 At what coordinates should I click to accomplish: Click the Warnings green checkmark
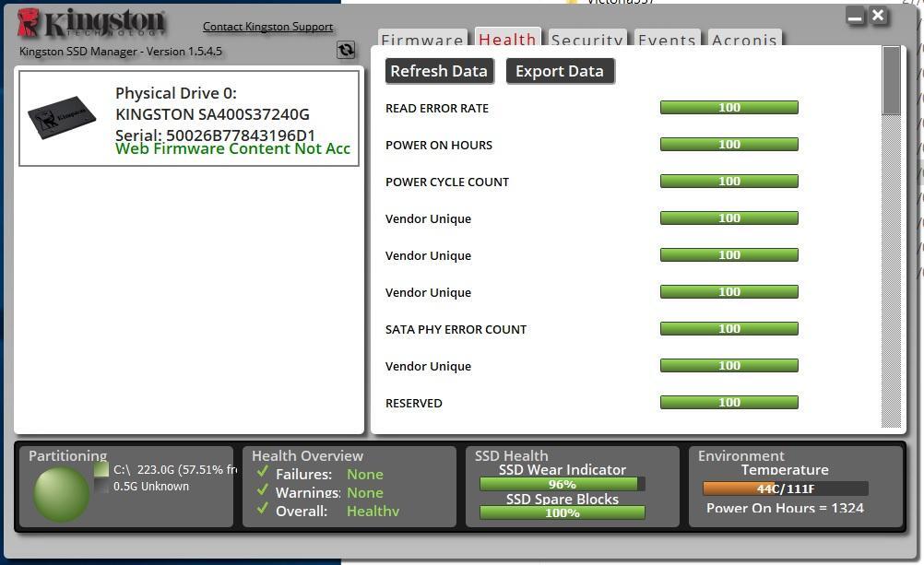[263, 490]
